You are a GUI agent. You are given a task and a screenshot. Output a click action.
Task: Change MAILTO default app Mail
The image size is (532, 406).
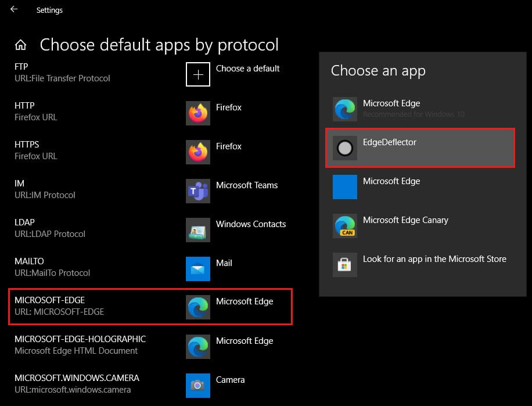[224, 263]
